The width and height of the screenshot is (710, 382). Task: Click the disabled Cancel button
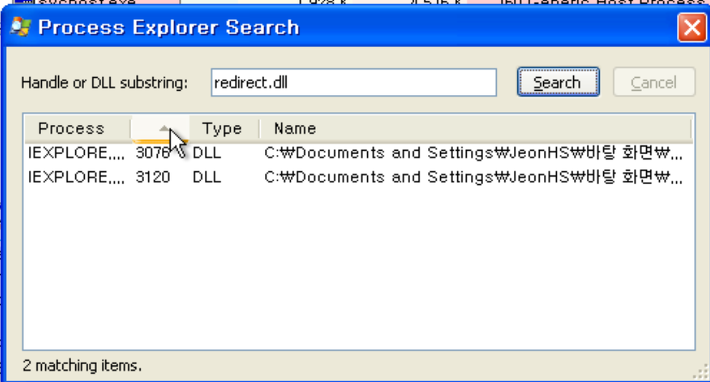click(x=654, y=82)
